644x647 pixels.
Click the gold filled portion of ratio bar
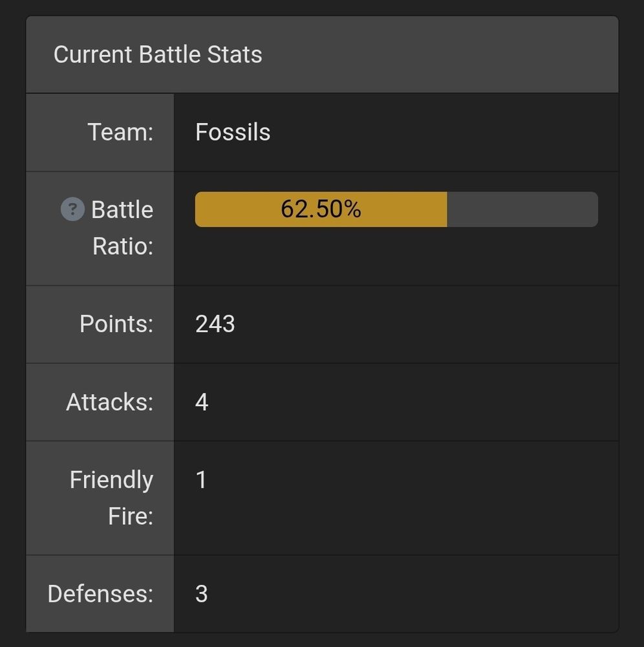238,210
